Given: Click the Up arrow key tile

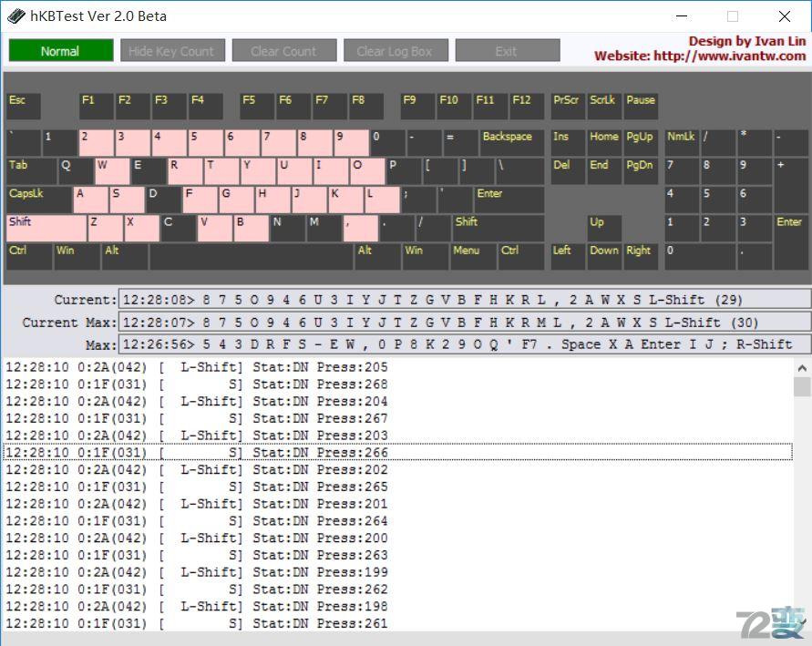Looking at the screenshot, I should (604, 229).
